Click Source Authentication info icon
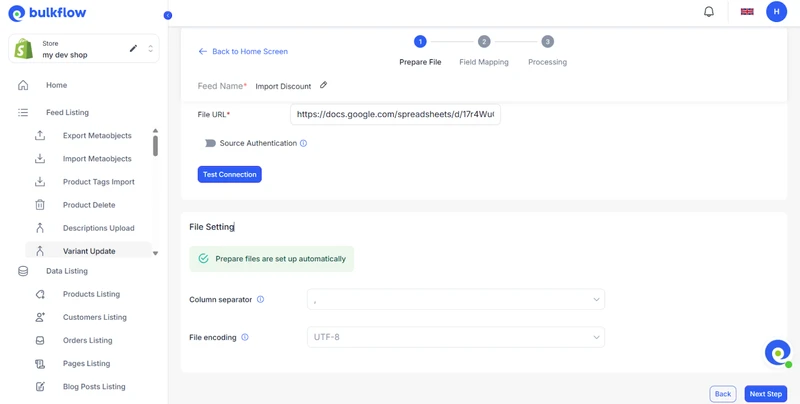The height and width of the screenshot is (404, 800). [x=304, y=143]
